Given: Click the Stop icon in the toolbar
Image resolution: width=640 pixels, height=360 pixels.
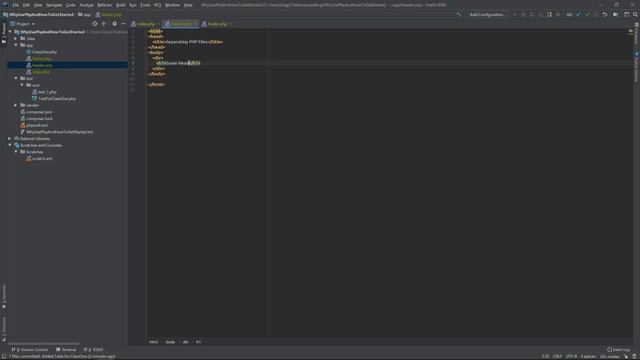Looking at the screenshot, I should pos(558,14).
